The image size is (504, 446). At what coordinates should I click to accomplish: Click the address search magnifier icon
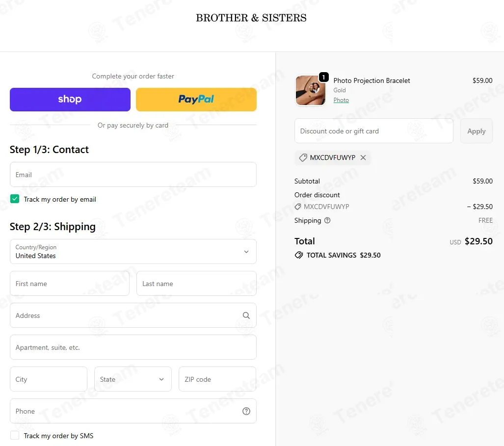pyautogui.click(x=246, y=315)
